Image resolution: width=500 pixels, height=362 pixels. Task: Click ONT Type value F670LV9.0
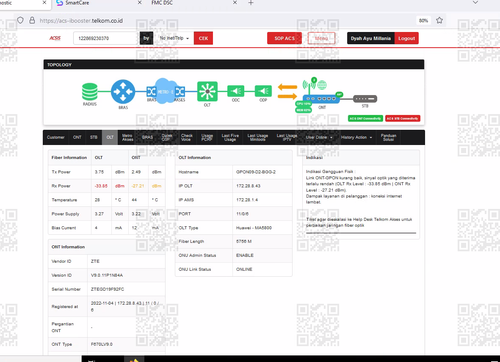[x=102, y=344]
